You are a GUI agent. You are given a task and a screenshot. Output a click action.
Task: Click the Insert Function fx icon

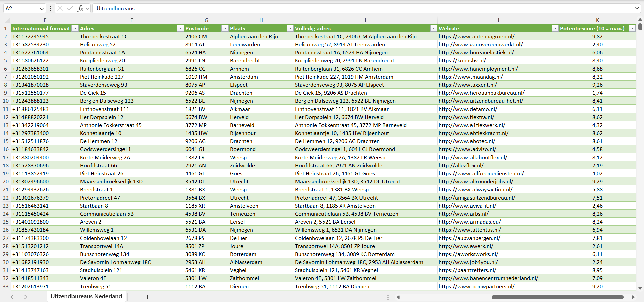pyautogui.click(x=80, y=8)
